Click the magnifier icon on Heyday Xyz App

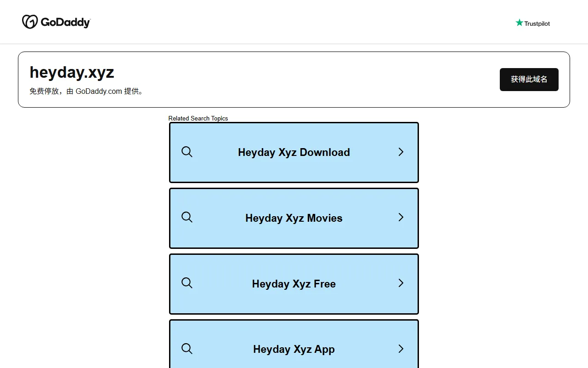[187, 349]
